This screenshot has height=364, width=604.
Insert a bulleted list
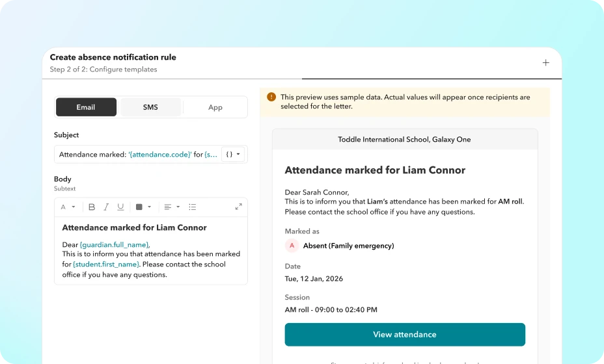click(x=193, y=207)
